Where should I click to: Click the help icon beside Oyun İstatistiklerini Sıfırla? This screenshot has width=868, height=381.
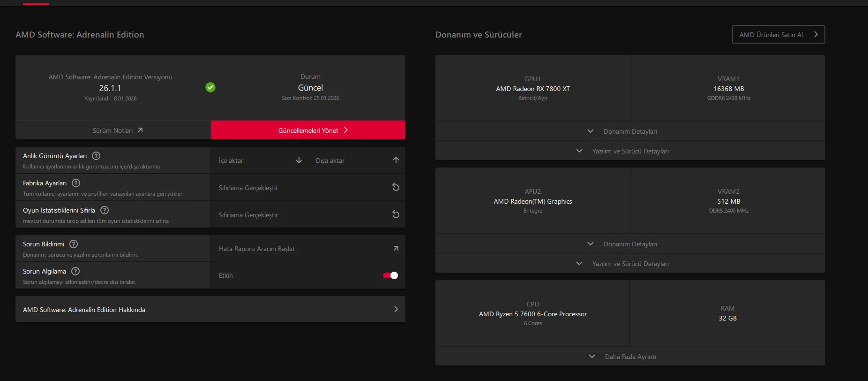tap(105, 210)
